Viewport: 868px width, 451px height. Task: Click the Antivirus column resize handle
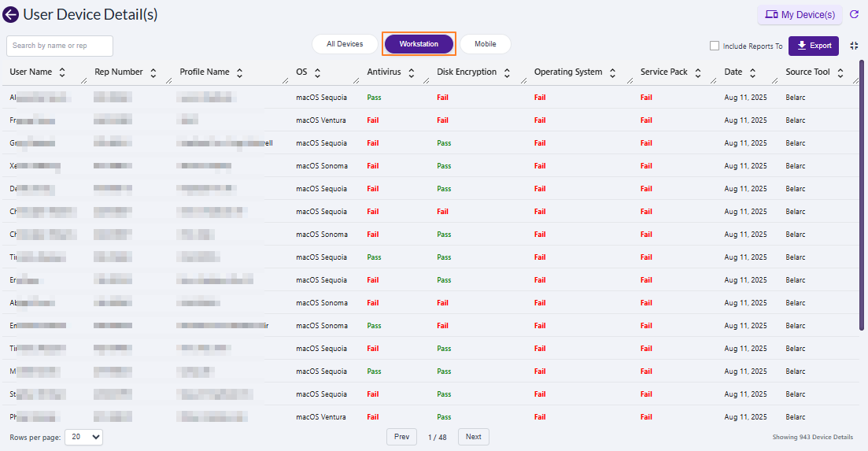(426, 81)
